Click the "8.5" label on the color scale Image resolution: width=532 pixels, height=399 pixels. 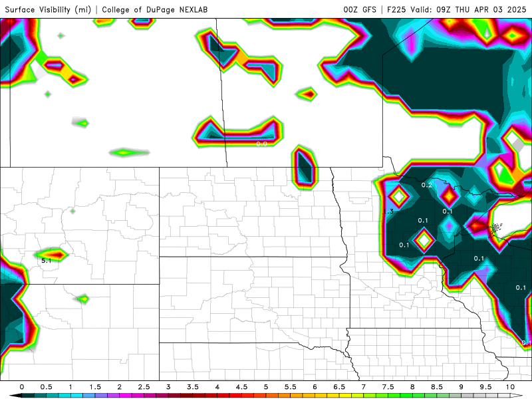pyautogui.click(x=437, y=387)
